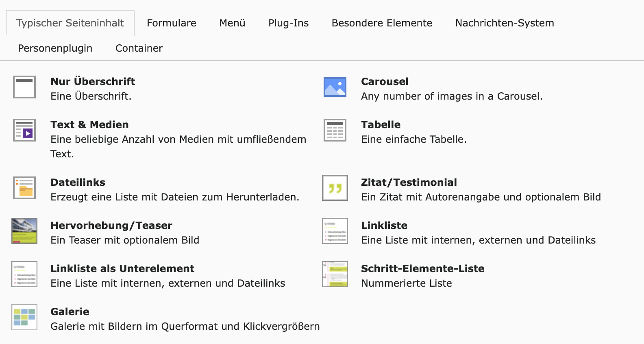Select the Container tab
The height and width of the screenshot is (344, 644).
tap(139, 48)
